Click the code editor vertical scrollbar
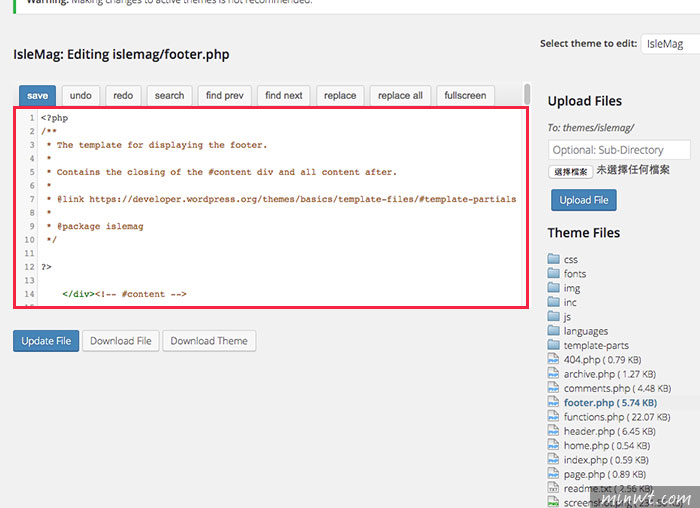Image resolution: width=700 pixels, height=508 pixels. coord(527,94)
